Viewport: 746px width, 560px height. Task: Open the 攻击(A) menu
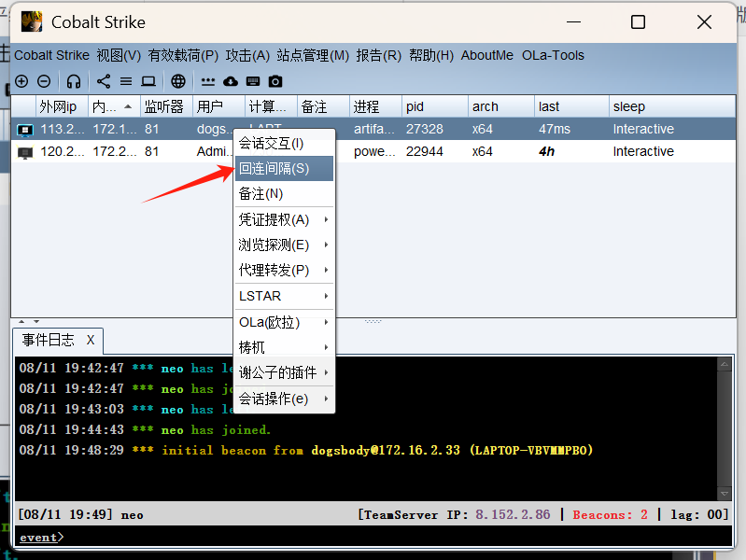coord(247,55)
